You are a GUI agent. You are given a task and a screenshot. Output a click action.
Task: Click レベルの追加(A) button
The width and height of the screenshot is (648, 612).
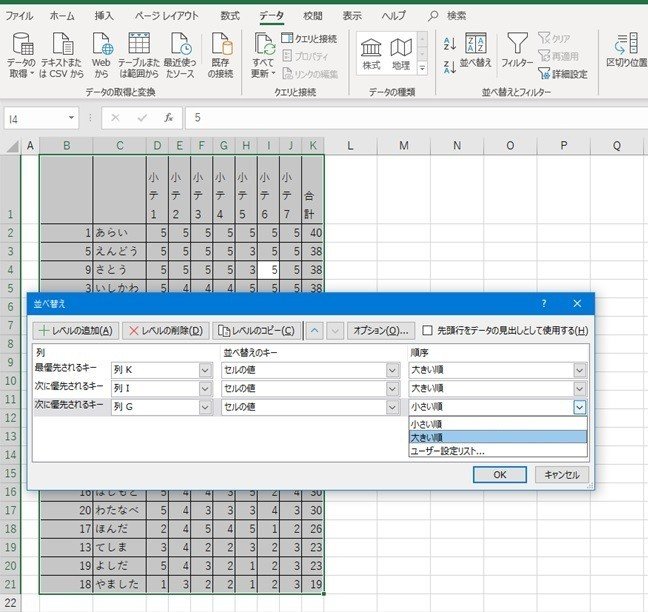pyautogui.click(x=76, y=331)
